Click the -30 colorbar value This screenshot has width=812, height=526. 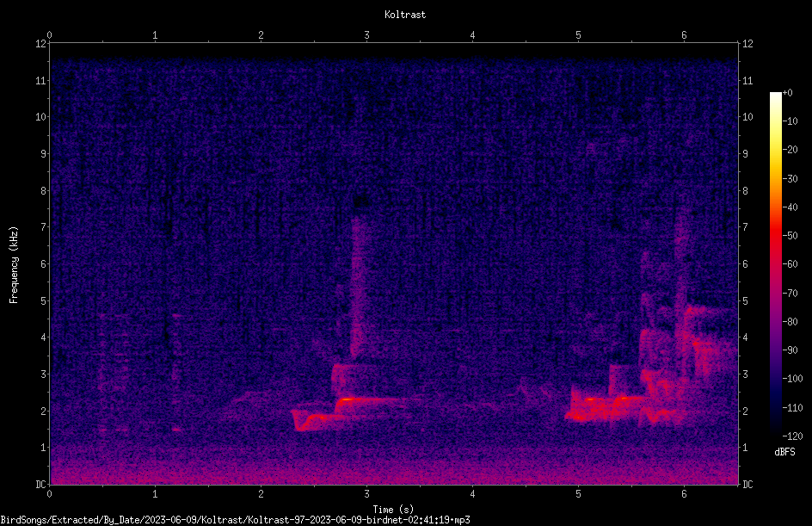[790, 178]
